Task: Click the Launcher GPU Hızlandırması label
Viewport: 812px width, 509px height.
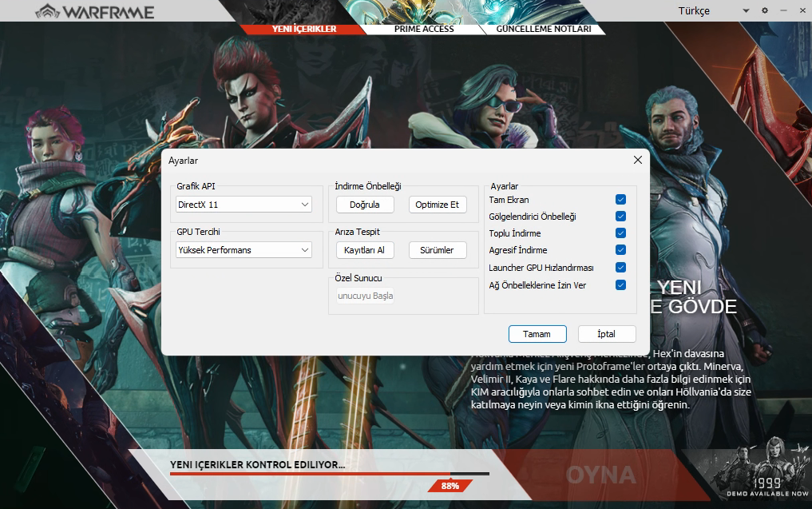Action: (541, 268)
